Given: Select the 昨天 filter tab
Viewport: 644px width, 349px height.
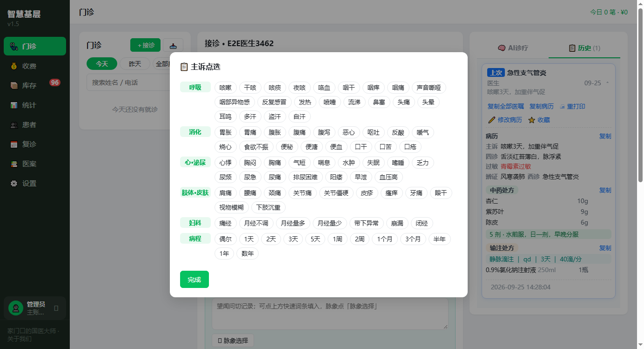Looking at the screenshot, I should tap(135, 63).
